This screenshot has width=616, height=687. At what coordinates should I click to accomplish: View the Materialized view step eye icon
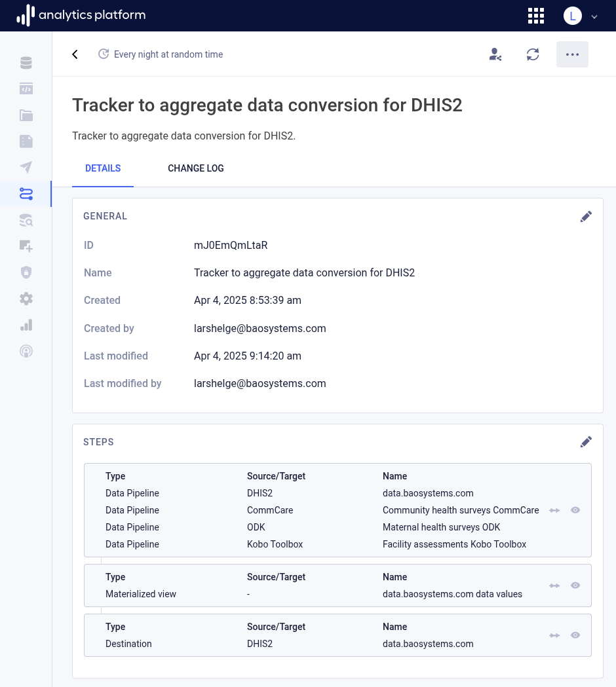click(575, 585)
